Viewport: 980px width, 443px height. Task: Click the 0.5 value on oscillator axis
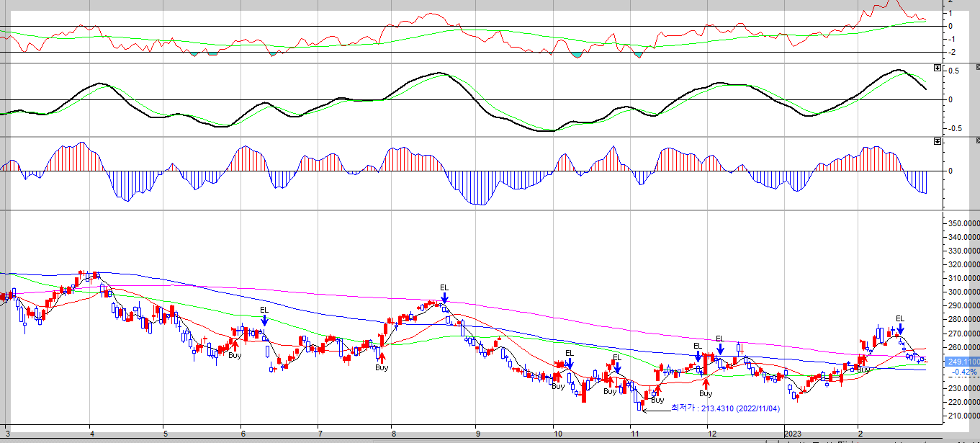tap(952, 71)
